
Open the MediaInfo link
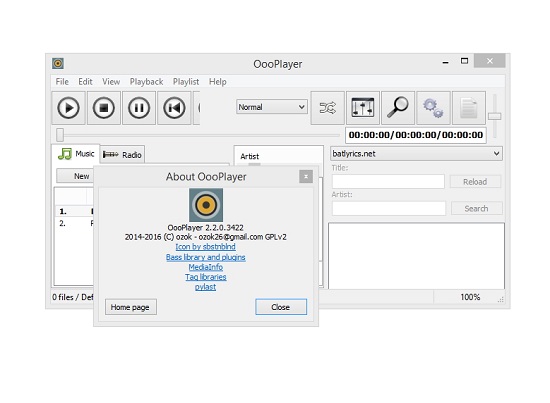point(206,267)
